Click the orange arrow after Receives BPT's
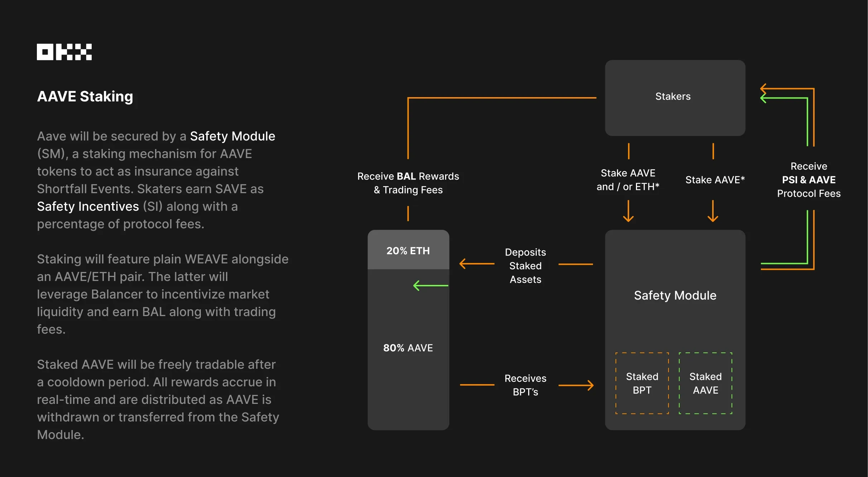The image size is (868, 477). pyautogui.click(x=576, y=385)
